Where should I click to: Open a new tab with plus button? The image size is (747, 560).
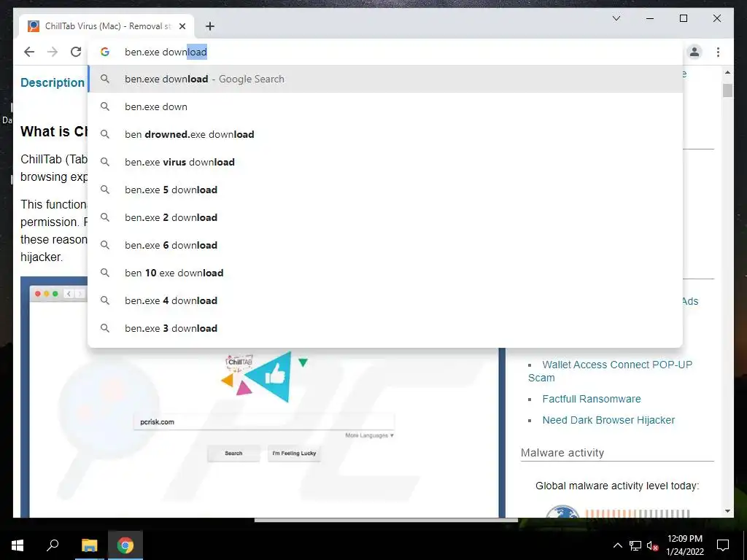tap(210, 26)
